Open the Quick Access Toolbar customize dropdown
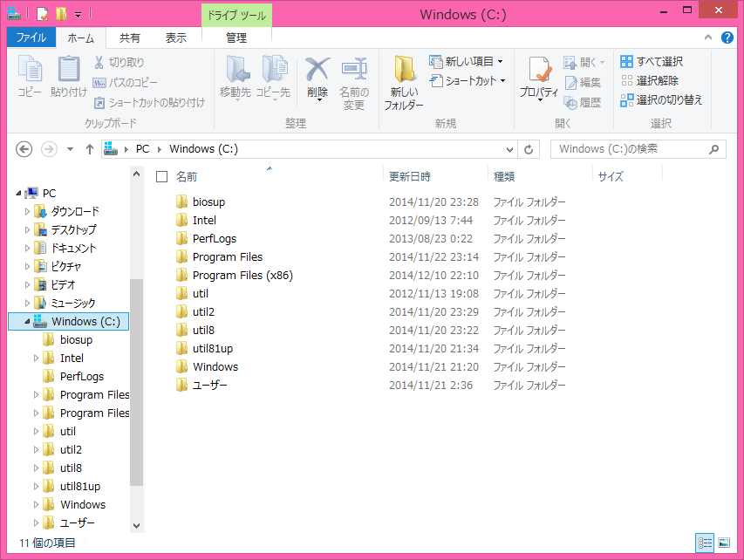This screenshot has height=560, width=744. point(78,15)
